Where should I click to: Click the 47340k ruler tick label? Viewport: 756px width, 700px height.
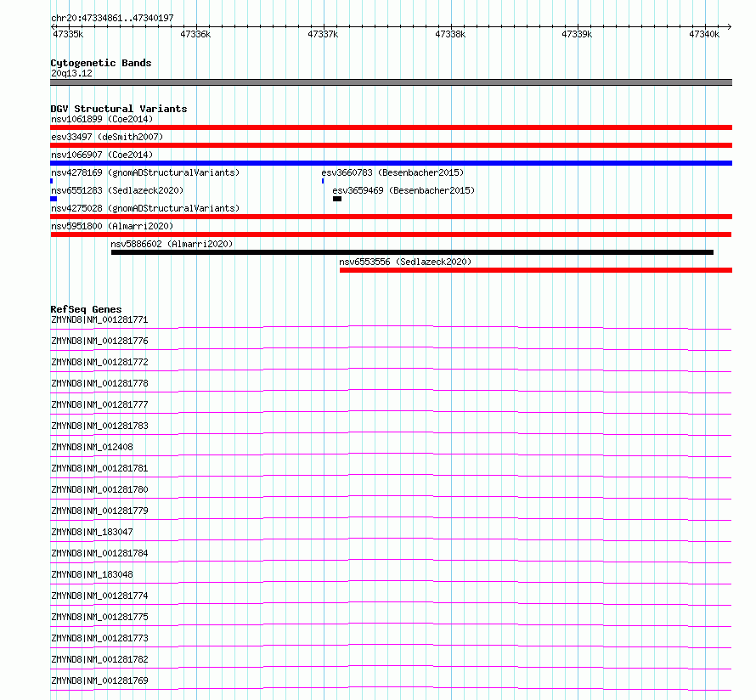point(704,34)
